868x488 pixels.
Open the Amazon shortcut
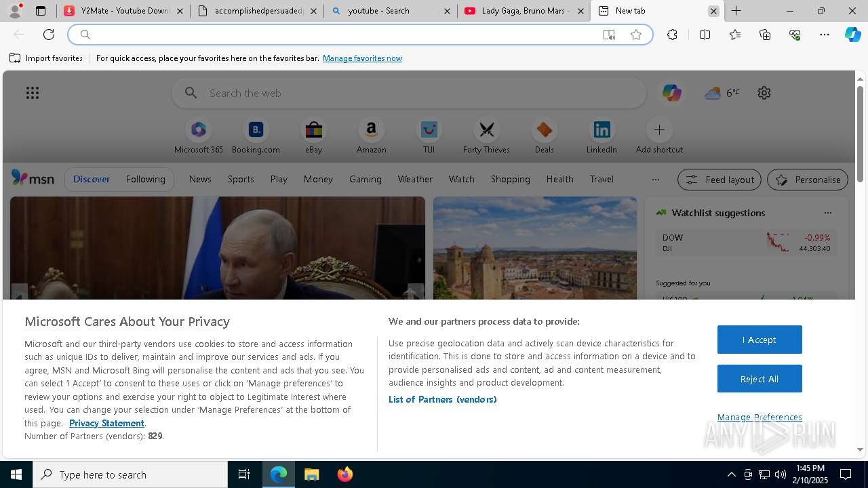coord(371,136)
